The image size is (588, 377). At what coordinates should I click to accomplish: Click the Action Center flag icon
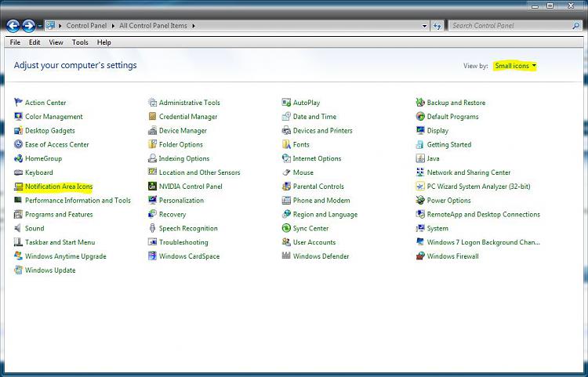[x=18, y=102]
